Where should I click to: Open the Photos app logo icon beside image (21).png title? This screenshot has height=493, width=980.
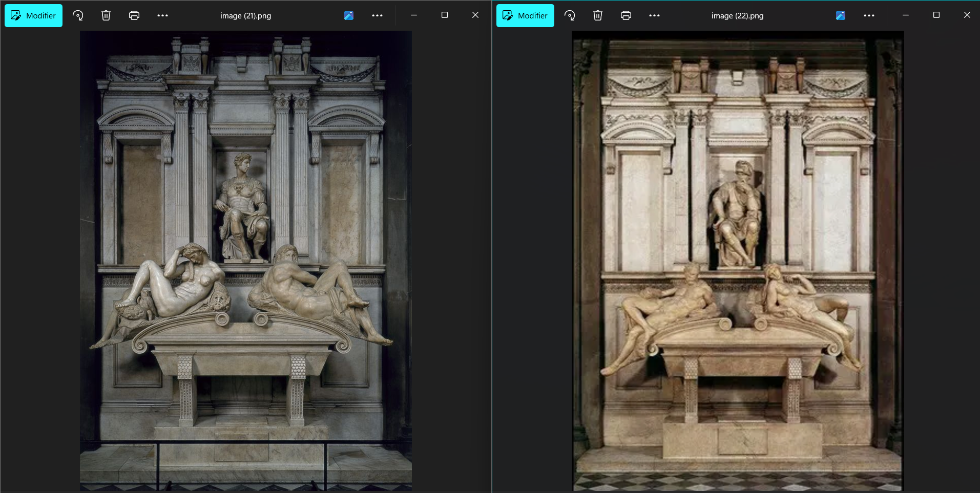pos(349,15)
